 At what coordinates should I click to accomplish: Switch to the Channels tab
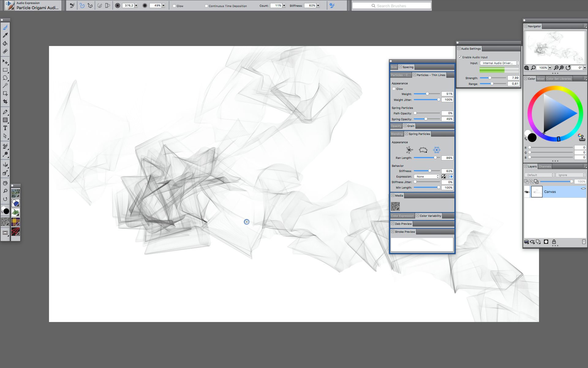click(545, 167)
